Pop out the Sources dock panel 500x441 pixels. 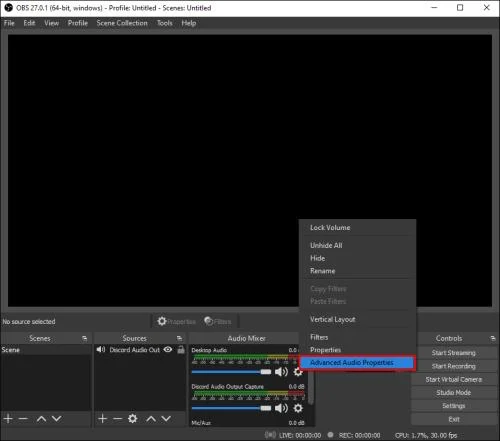coord(179,338)
